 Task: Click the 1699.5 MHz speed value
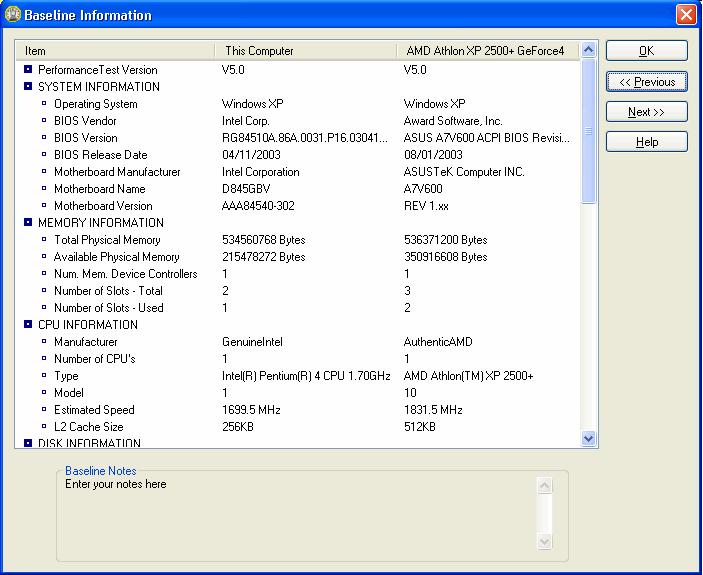pos(251,410)
